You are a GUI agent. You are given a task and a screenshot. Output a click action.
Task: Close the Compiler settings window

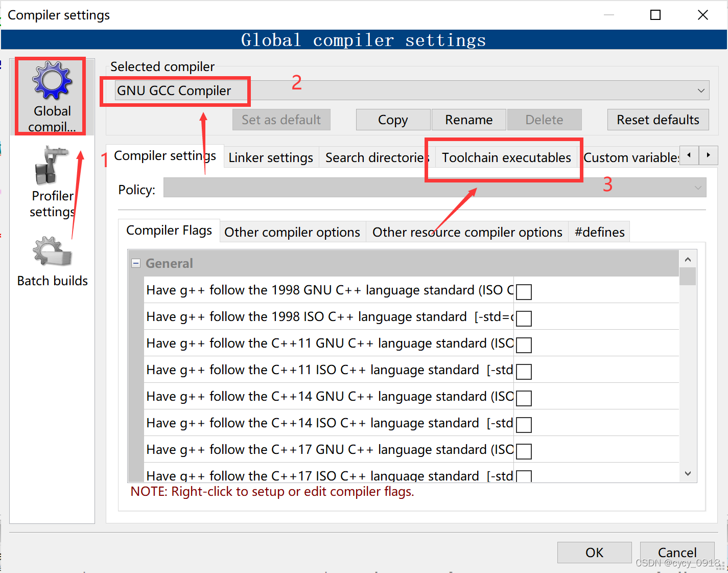pos(703,15)
